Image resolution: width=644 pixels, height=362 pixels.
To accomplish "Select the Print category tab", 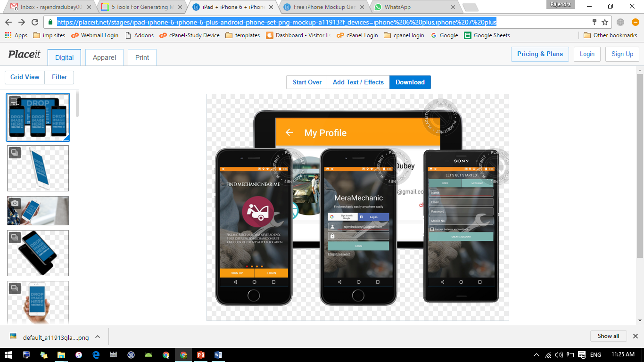I will [142, 58].
